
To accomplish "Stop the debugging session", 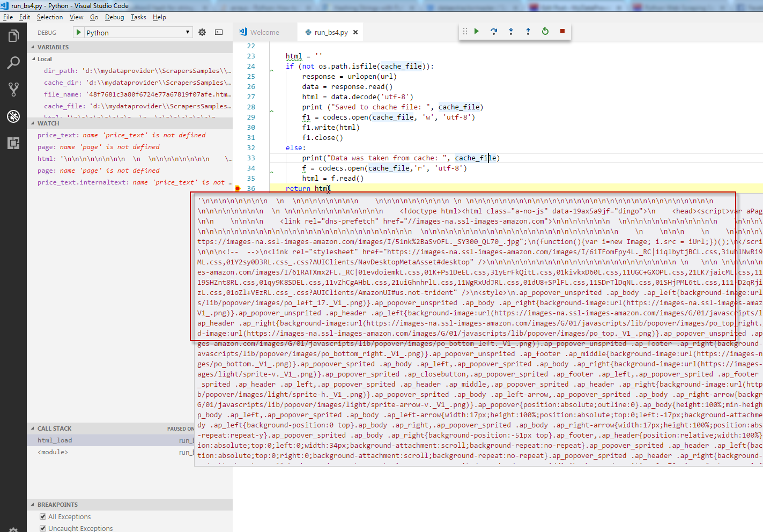I will pyautogui.click(x=562, y=31).
